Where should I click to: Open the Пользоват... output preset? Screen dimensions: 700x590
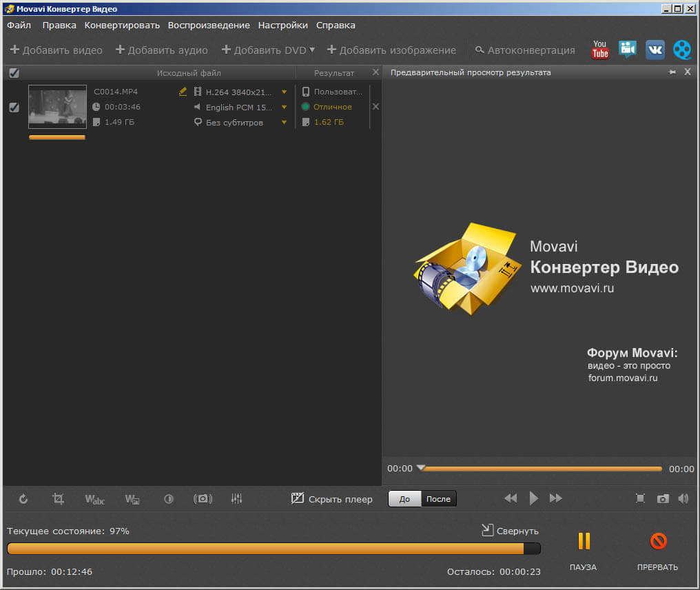click(338, 92)
